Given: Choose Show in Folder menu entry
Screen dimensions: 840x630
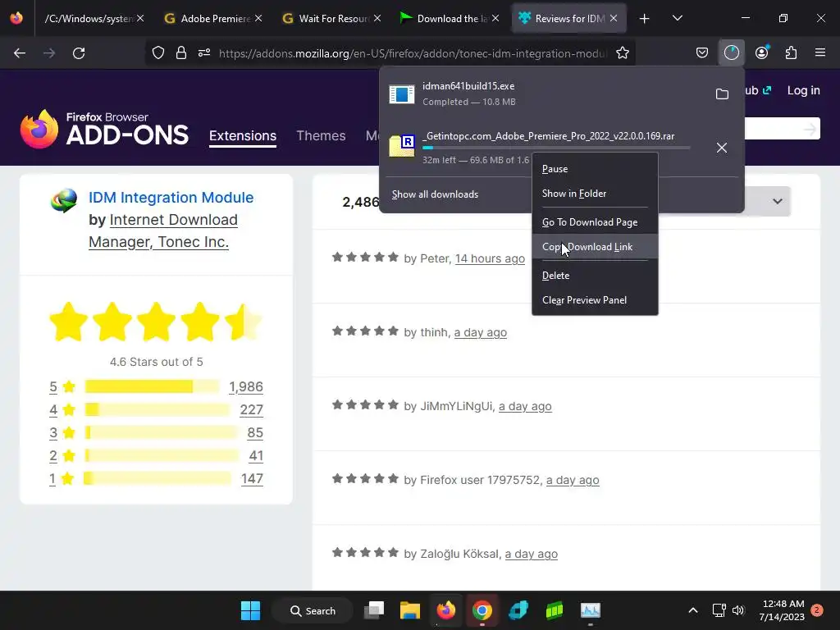Looking at the screenshot, I should (x=595, y=194).
